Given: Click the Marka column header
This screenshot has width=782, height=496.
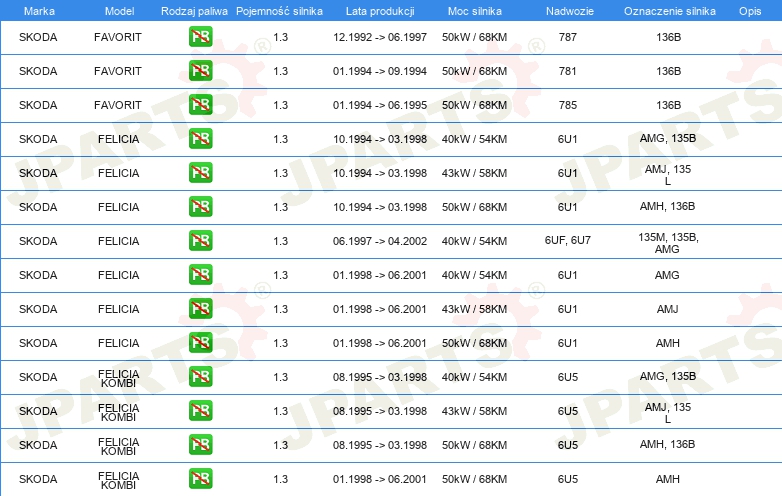Looking at the screenshot, I should click(39, 11).
